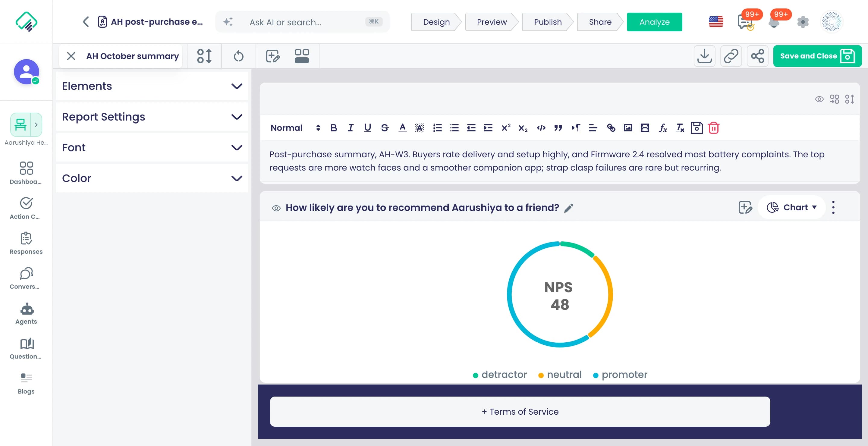
Task: Close the AH October summary report
Action: [71, 56]
